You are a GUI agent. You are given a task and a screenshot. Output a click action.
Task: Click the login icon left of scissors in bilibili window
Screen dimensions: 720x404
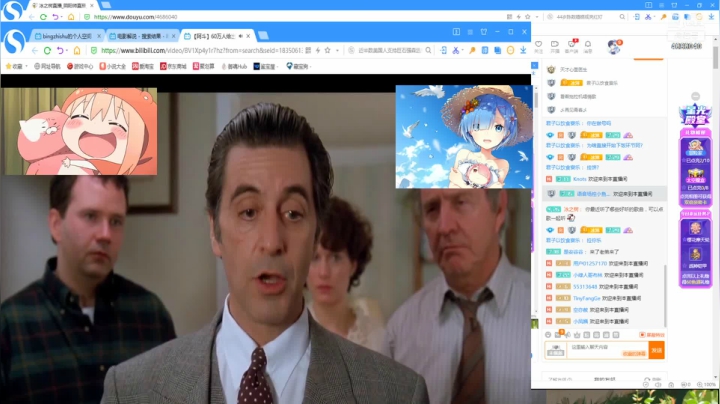click(443, 50)
